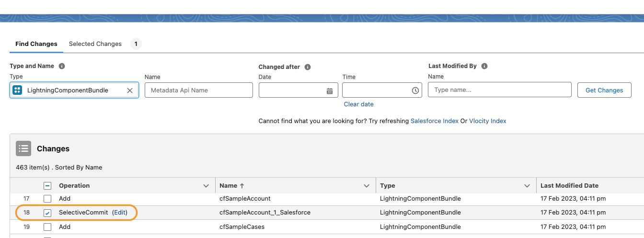Select the cfSampleAccount_1_Salesforce name cell
The height and width of the screenshot is (238, 644).
point(265,212)
